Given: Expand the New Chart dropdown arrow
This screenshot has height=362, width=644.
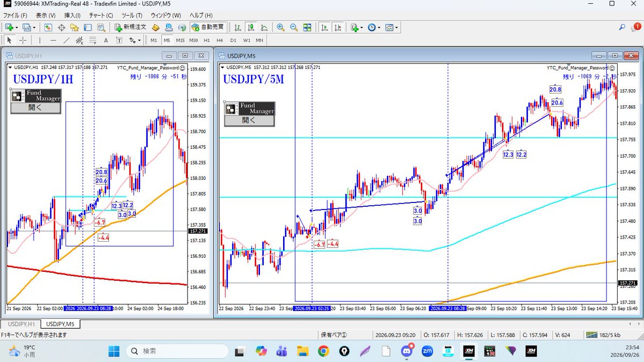Looking at the screenshot, I should (17, 27).
